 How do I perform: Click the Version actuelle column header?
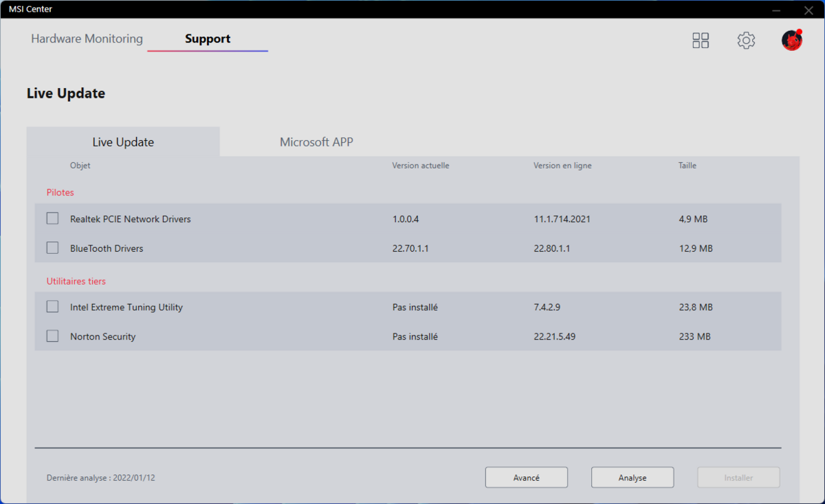(x=421, y=166)
